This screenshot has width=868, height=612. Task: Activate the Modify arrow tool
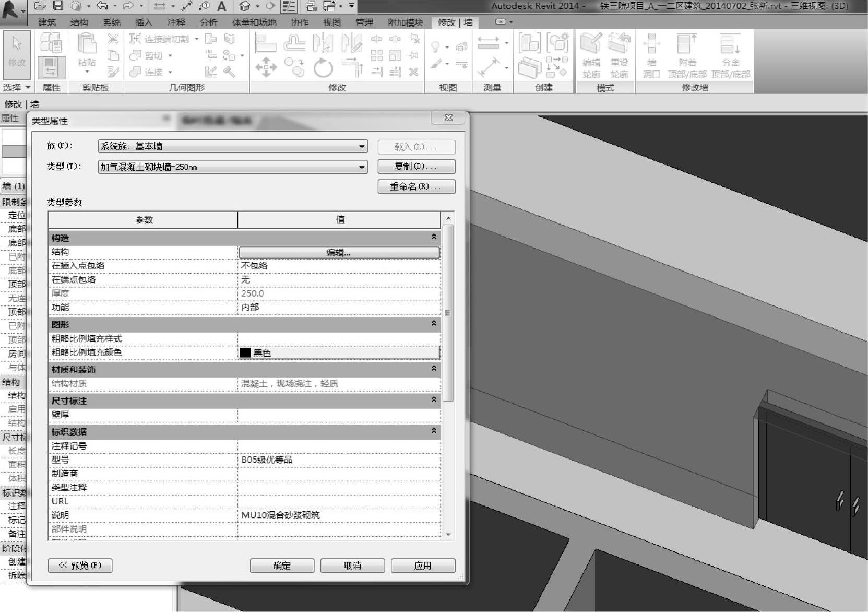17,54
